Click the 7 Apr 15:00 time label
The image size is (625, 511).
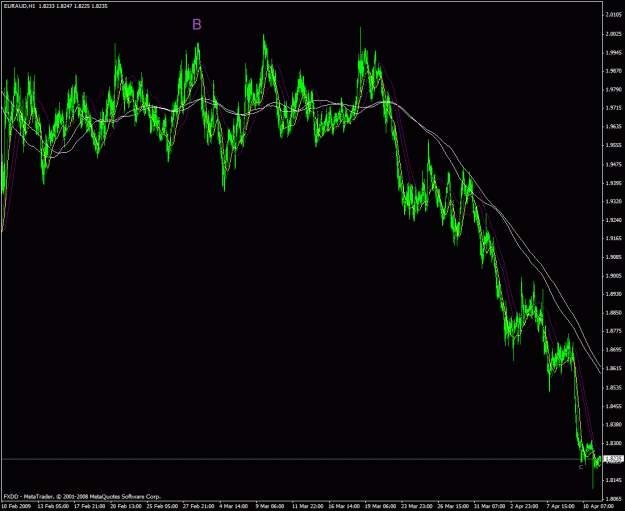561,506
